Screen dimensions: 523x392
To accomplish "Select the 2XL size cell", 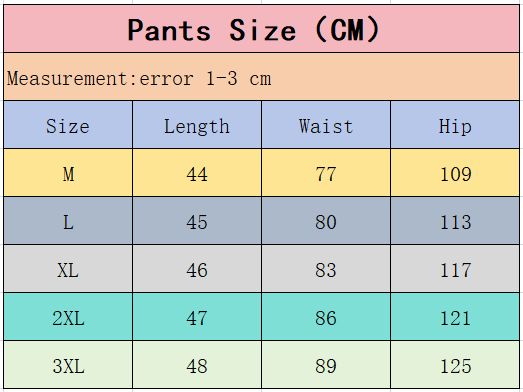I will (68, 317).
